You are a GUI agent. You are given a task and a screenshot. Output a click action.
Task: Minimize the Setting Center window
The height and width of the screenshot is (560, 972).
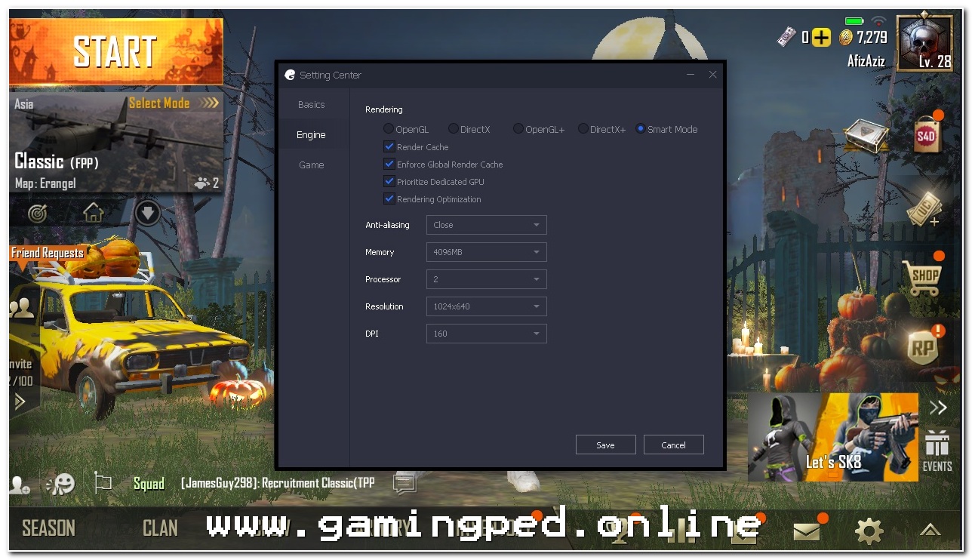tap(691, 75)
